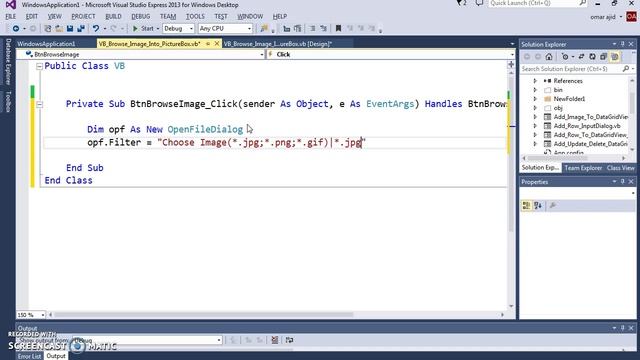This screenshot has width=640, height=360.
Task: Collapse the Public Class VB outline
Action: pyautogui.click(x=39, y=67)
